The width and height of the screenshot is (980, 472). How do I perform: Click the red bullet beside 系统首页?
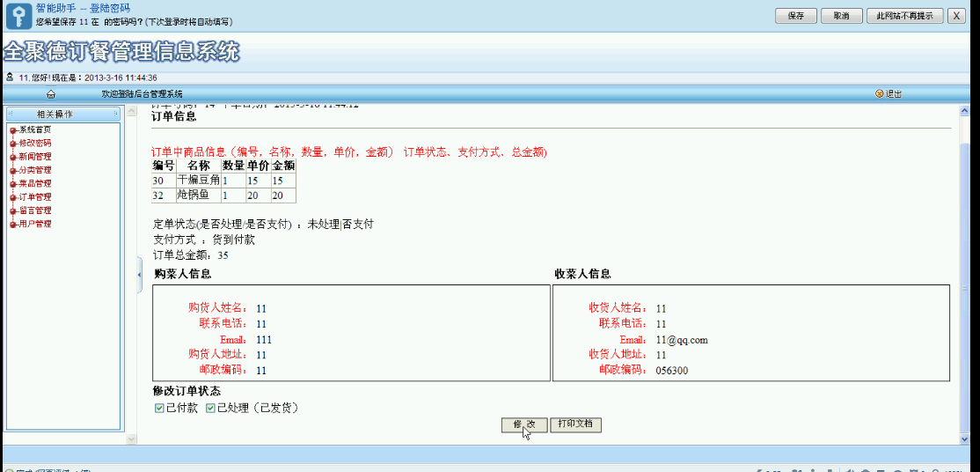[x=13, y=130]
